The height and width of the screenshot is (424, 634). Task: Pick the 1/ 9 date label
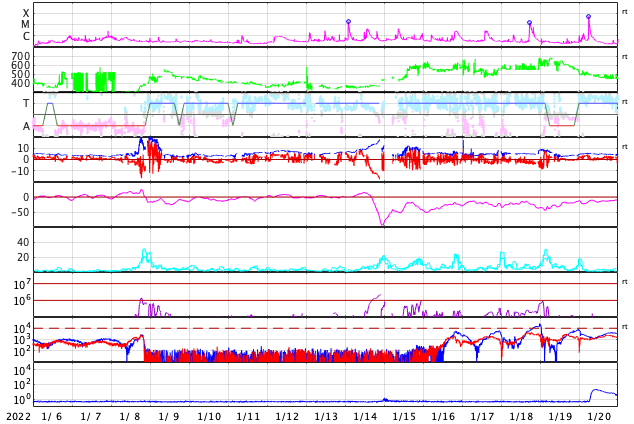[169, 416]
